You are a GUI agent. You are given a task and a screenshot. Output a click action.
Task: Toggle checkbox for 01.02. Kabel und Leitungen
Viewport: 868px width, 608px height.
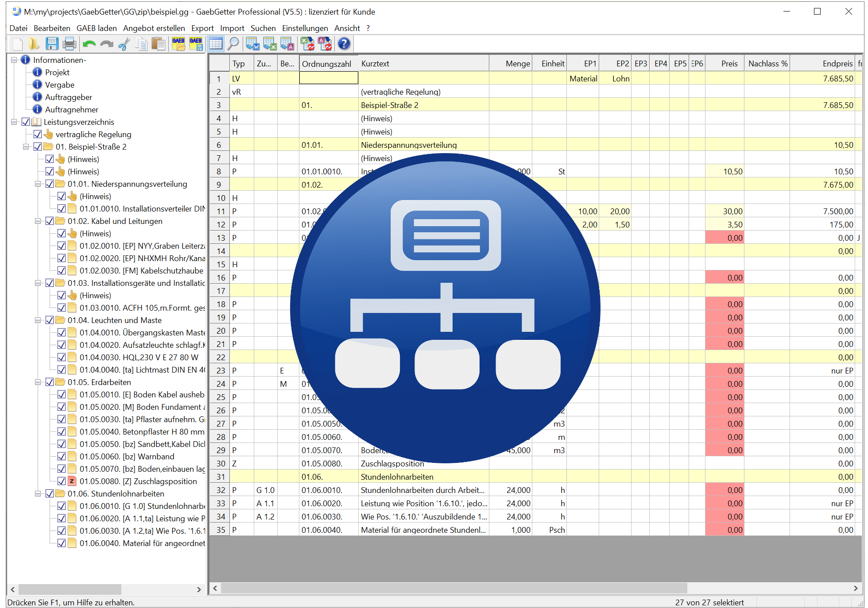tap(50, 221)
